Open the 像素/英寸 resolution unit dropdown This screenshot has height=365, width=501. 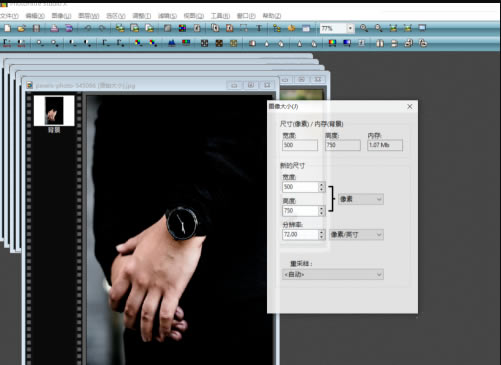[356, 235]
